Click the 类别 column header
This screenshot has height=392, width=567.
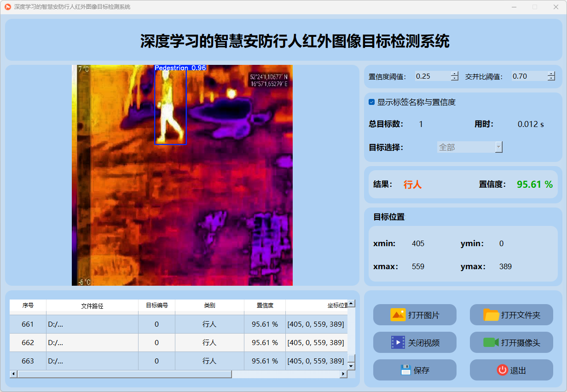(209, 306)
